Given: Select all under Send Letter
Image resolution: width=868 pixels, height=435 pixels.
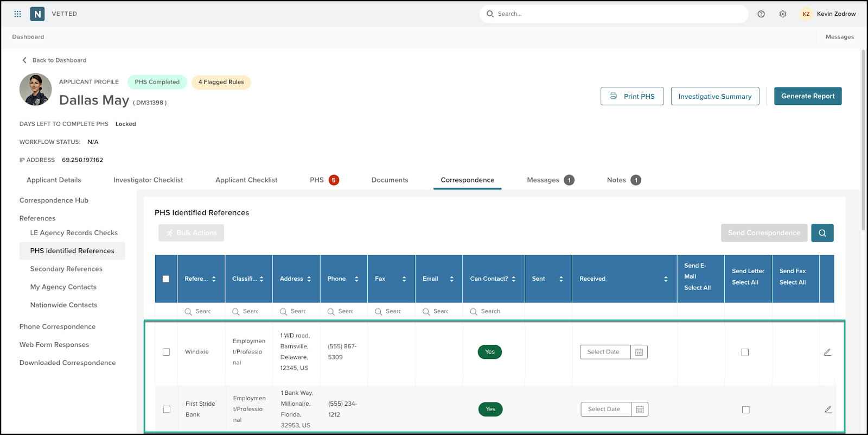Looking at the screenshot, I should click(x=745, y=282).
